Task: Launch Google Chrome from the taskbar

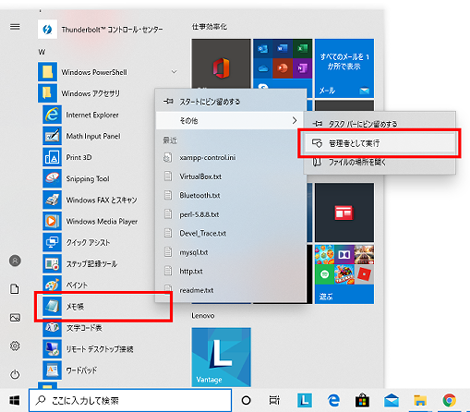Action: pos(449,400)
